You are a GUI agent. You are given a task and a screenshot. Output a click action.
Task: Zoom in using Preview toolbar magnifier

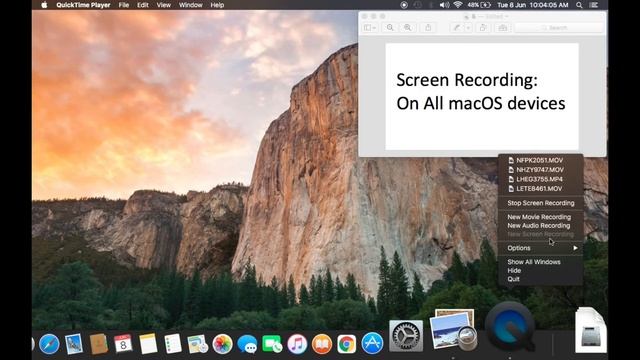click(408, 27)
